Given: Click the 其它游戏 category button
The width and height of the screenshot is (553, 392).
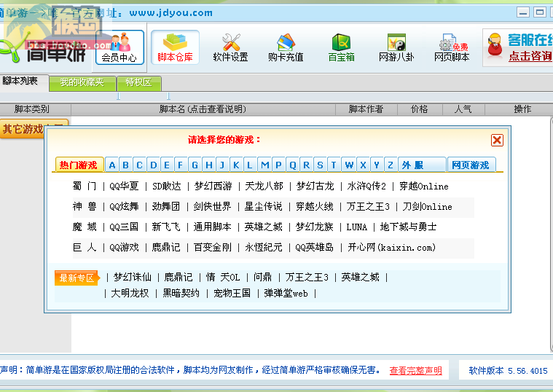Looking at the screenshot, I should coord(34,129).
